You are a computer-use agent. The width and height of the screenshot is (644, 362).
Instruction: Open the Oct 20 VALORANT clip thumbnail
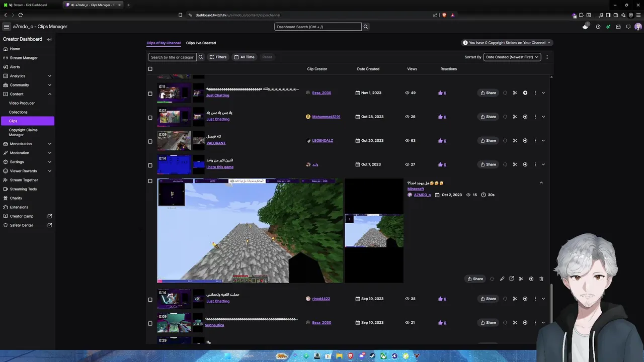[x=174, y=141]
